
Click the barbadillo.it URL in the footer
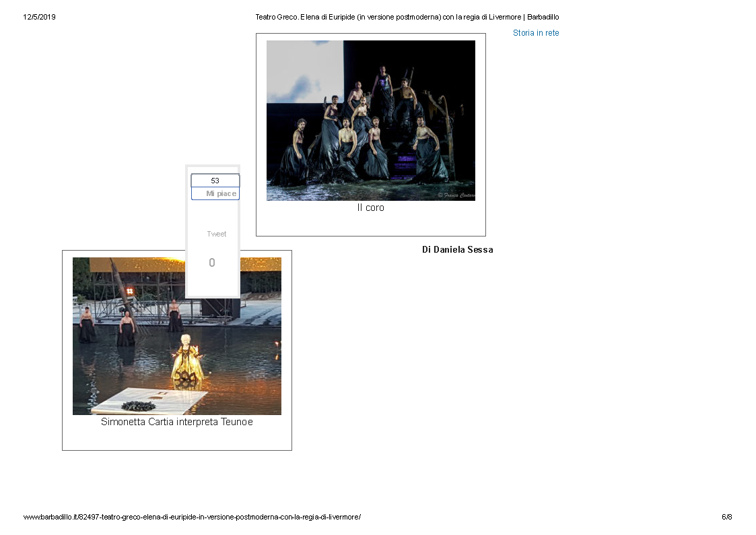(192, 517)
